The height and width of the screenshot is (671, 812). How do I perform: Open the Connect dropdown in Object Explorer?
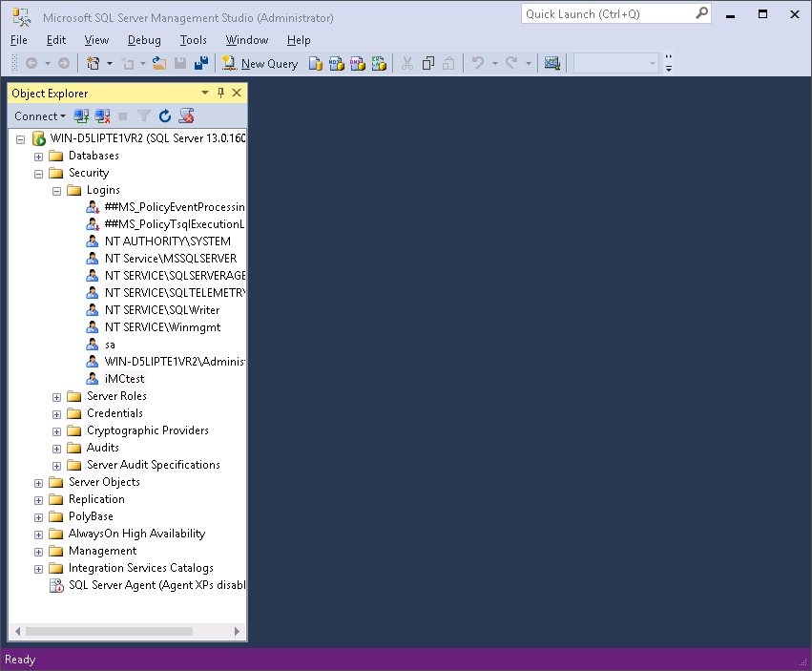(x=40, y=116)
